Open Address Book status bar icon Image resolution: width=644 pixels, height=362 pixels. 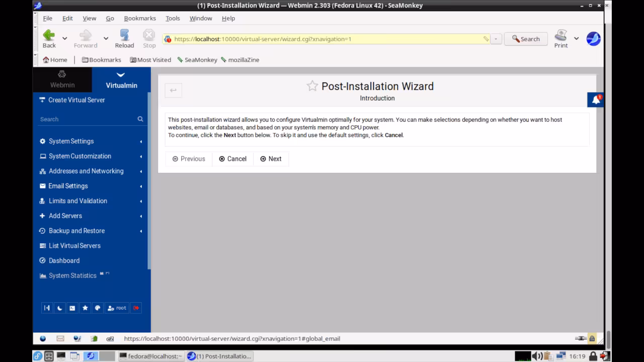pyautogui.click(x=94, y=339)
